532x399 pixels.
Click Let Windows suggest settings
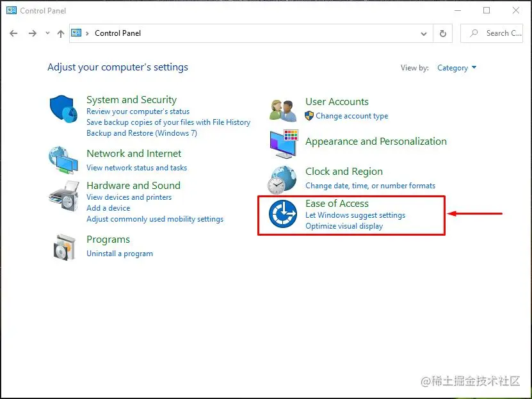[x=355, y=215]
